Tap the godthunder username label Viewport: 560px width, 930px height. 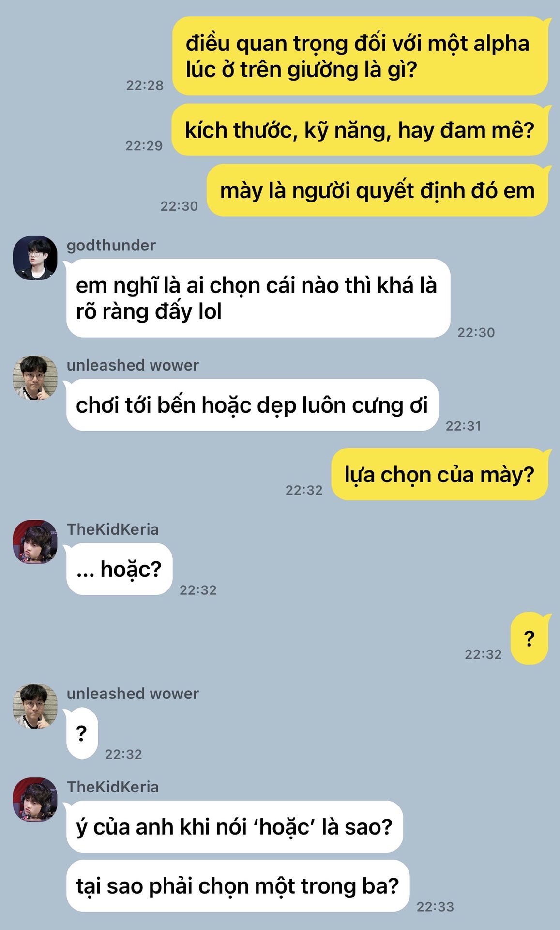(x=111, y=246)
